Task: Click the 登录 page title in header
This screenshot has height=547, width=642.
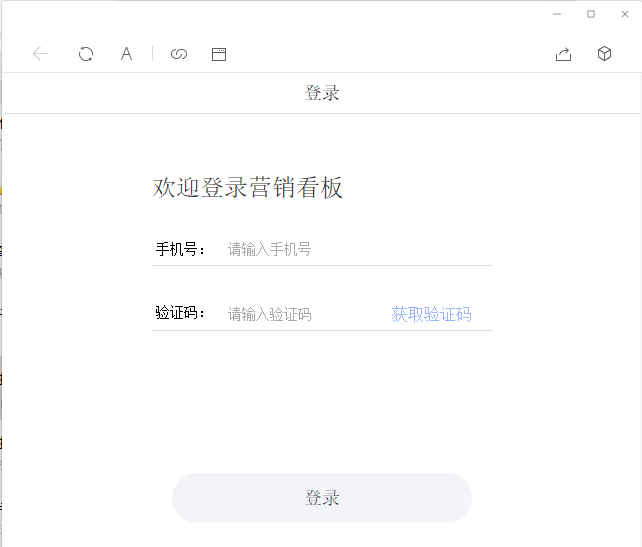Action: 322,93
